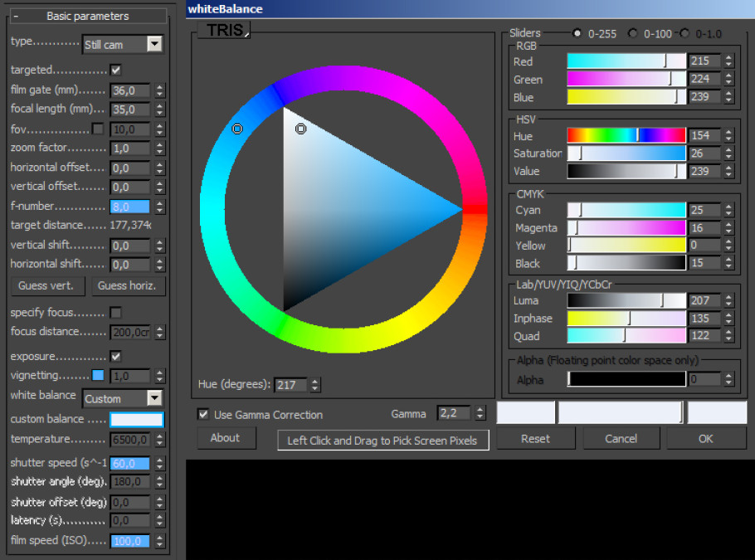Click the Alpha slider bar
This screenshot has height=560, width=755.
626,379
